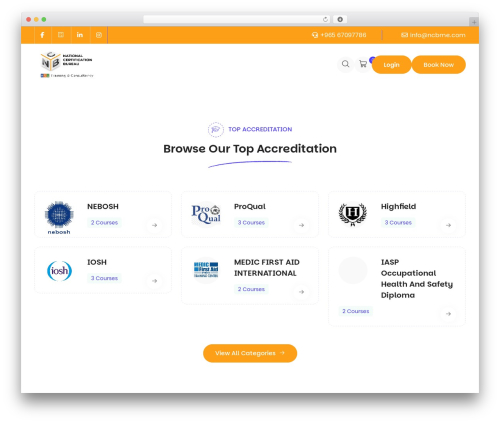The width and height of the screenshot is (500, 423).
Task: Open the ProQual accreditation title
Action: click(250, 207)
